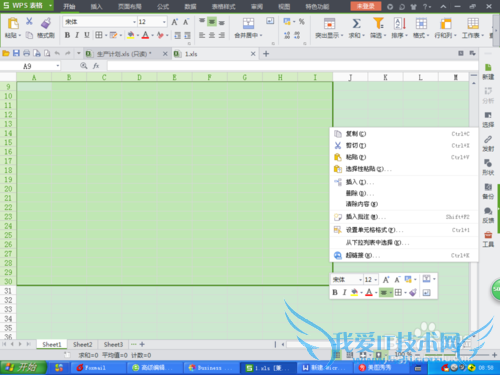Choose Hyperlink (超链接) from the context menu

click(404, 255)
